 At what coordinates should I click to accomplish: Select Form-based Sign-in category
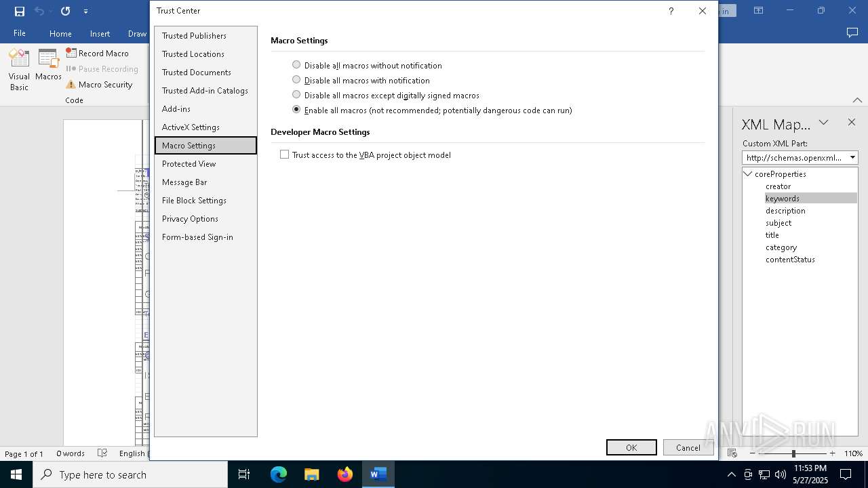205,237
